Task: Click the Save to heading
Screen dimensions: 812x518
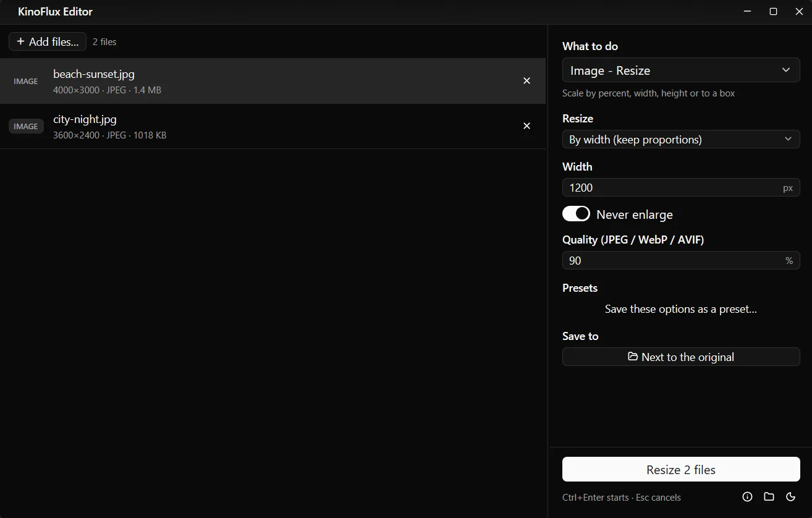Action: click(580, 336)
